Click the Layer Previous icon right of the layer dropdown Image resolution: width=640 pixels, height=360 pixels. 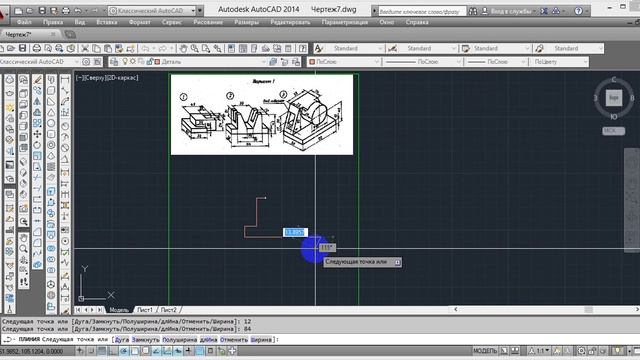coord(284,62)
